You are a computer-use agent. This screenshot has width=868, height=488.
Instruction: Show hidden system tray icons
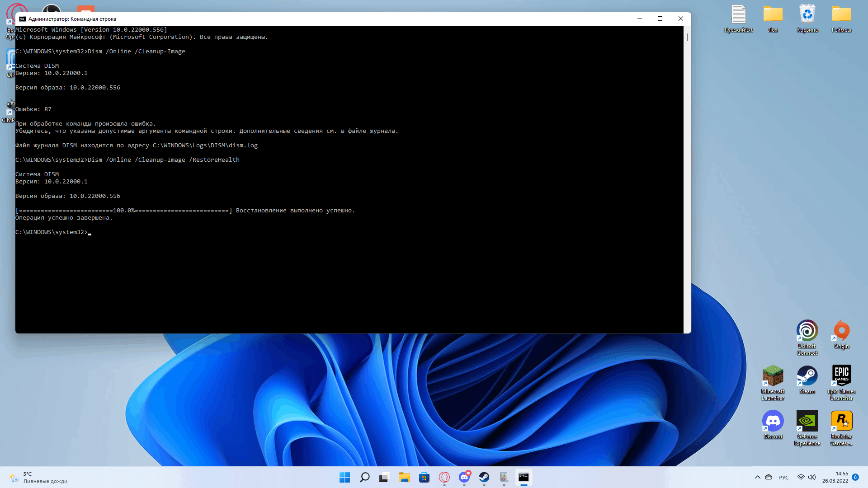[758, 477]
